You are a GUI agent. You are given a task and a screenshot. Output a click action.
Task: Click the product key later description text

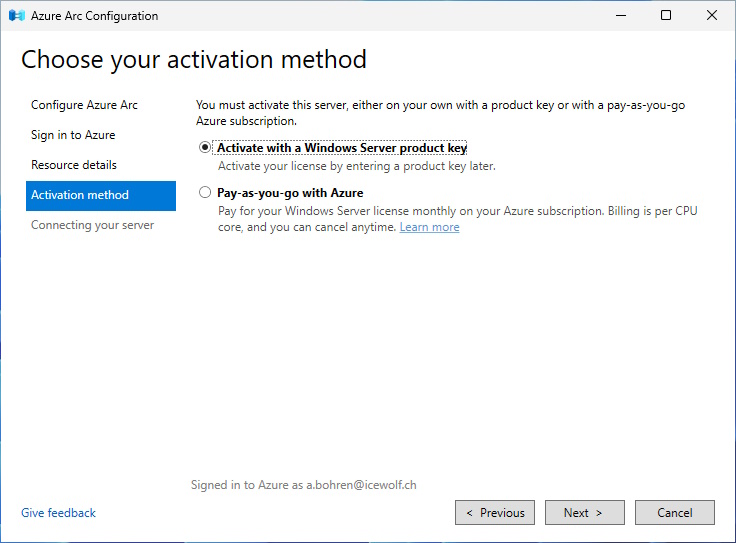357,166
